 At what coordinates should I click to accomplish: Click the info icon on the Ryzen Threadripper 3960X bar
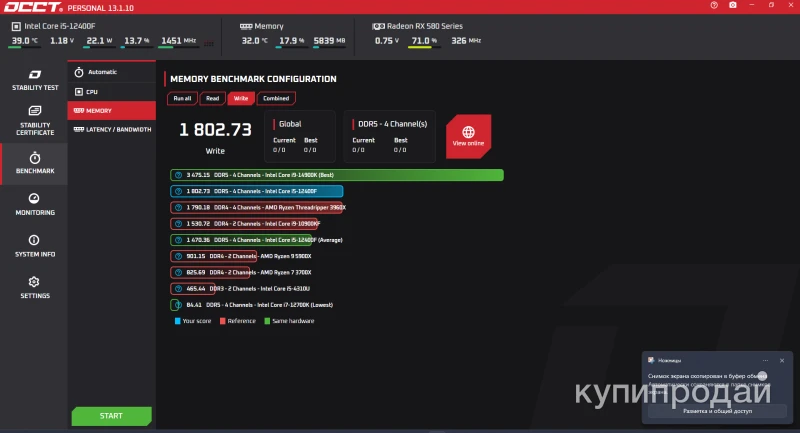[x=178, y=207]
